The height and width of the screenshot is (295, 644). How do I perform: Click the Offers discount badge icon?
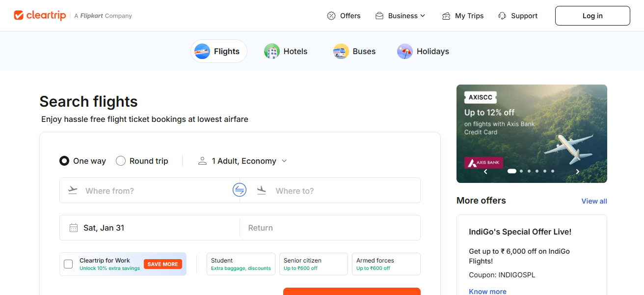[332, 15]
